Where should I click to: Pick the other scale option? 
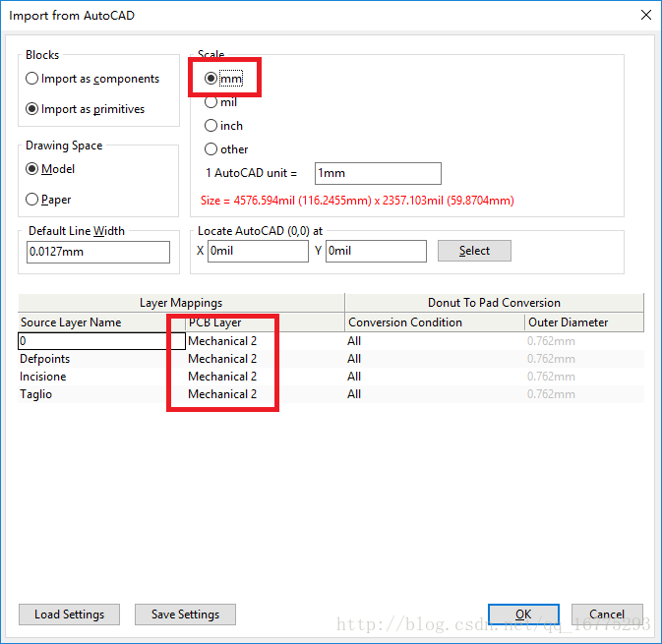click(226, 149)
